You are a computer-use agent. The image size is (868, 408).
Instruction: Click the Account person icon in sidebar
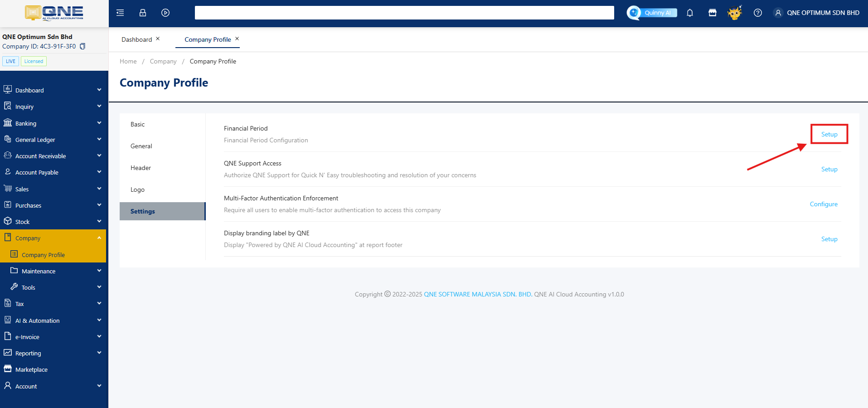tap(8, 386)
